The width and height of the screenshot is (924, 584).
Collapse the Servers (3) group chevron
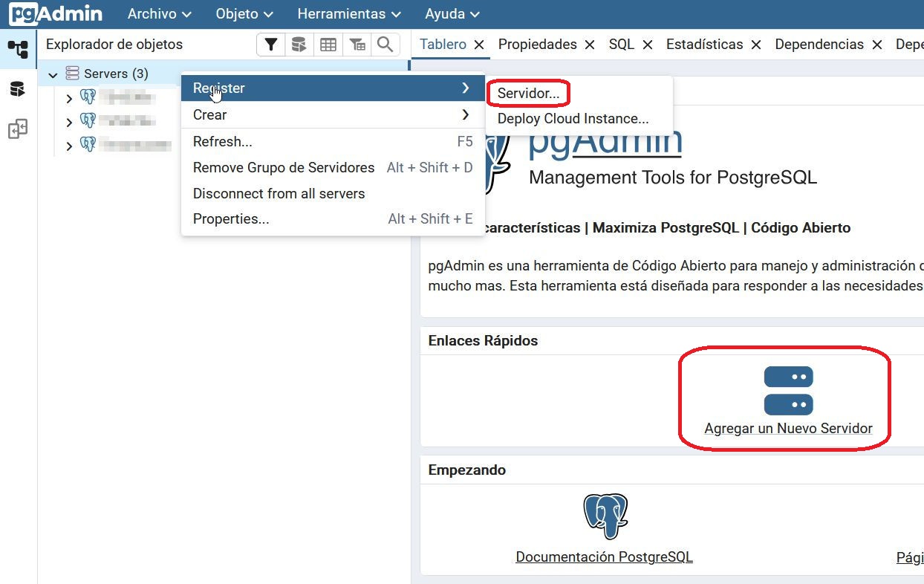pos(53,74)
